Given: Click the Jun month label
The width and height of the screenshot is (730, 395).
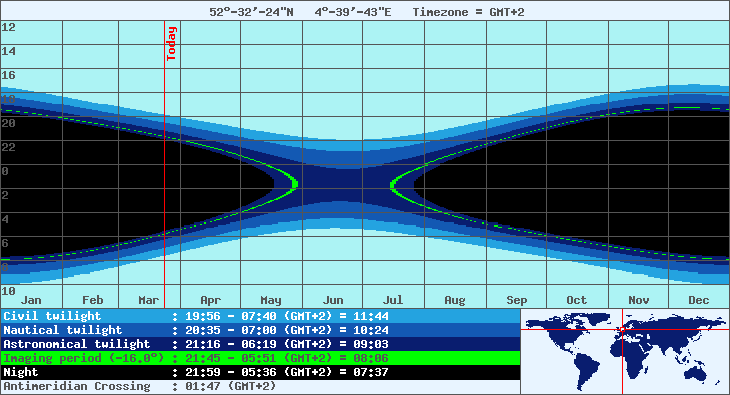Looking at the screenshot, I should tap(333, 300).
